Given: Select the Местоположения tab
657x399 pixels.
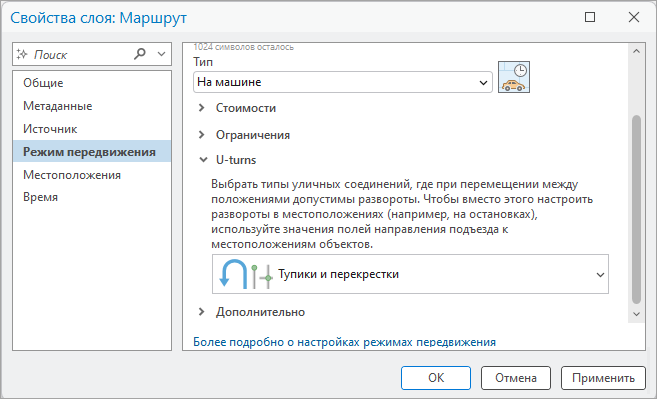Looking at the screenshot, I should click(92, 174).
